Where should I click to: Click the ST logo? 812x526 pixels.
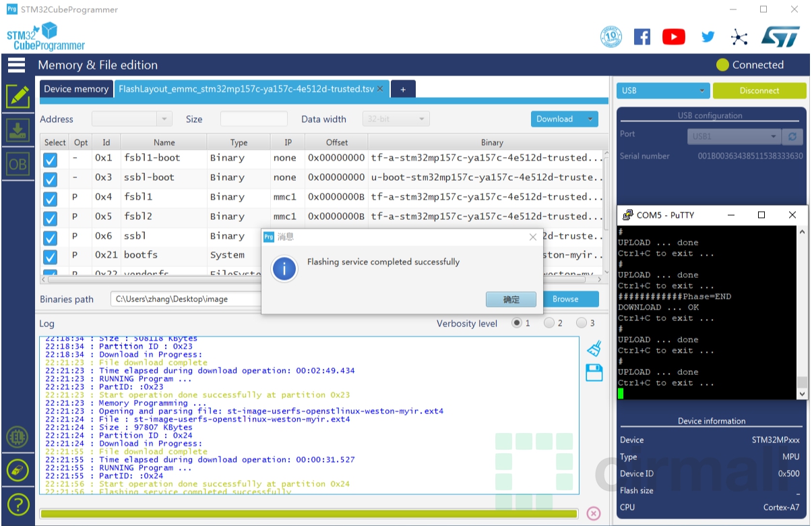[780, 36]
